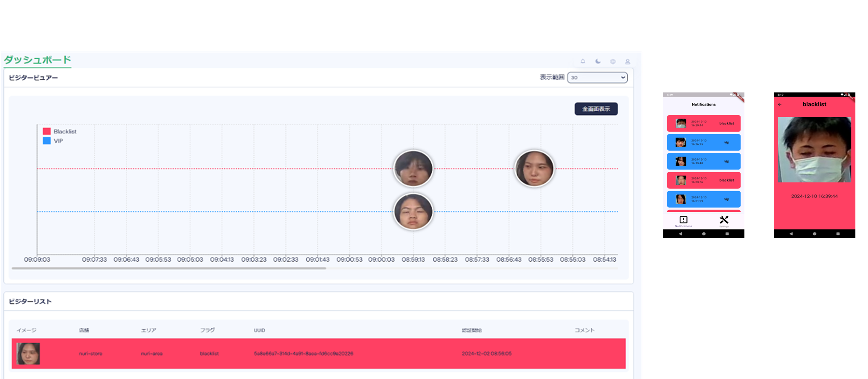Open the 表示範囲 dropdown showing 30
The width and height of the screenshot is (868, 379).
click(x=597, y=78)
